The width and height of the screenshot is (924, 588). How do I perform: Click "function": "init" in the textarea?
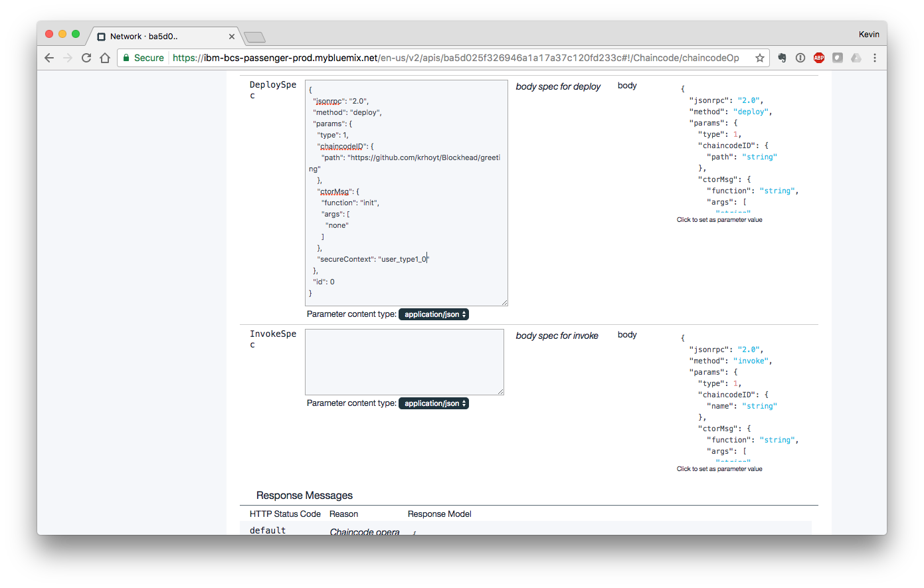pos(350,203)
